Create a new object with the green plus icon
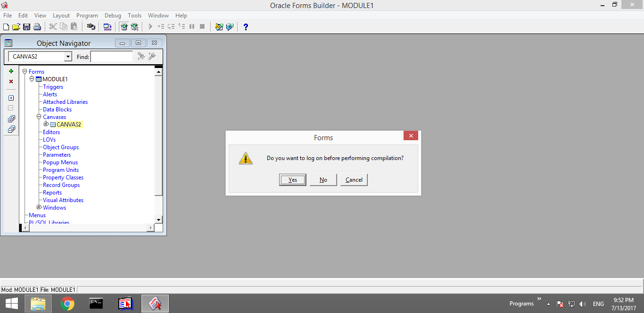This screenshot has height=313, width=644. [x=11, y=71]
